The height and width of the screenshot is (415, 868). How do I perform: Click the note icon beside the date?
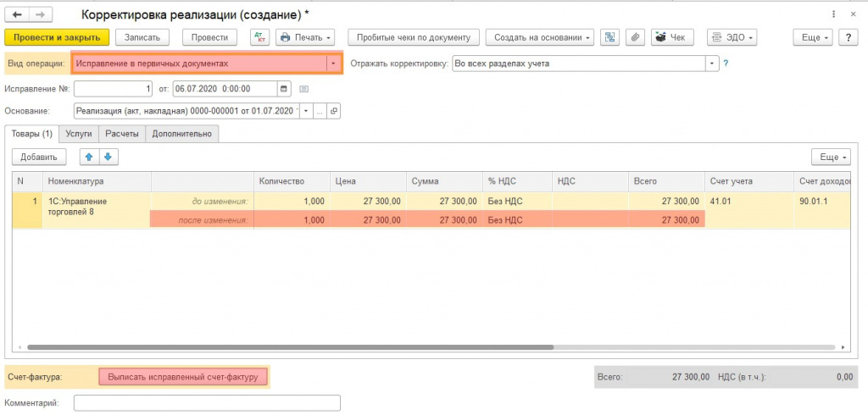[x=304, y=89]
